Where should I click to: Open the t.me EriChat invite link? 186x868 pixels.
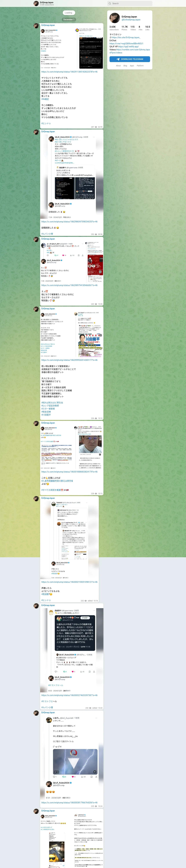126,43
